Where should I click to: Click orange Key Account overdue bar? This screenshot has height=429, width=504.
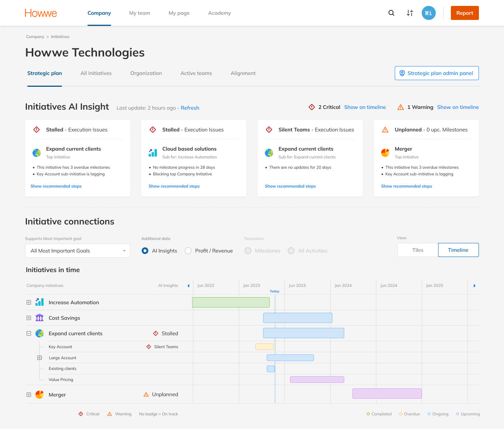pos(265,347)
